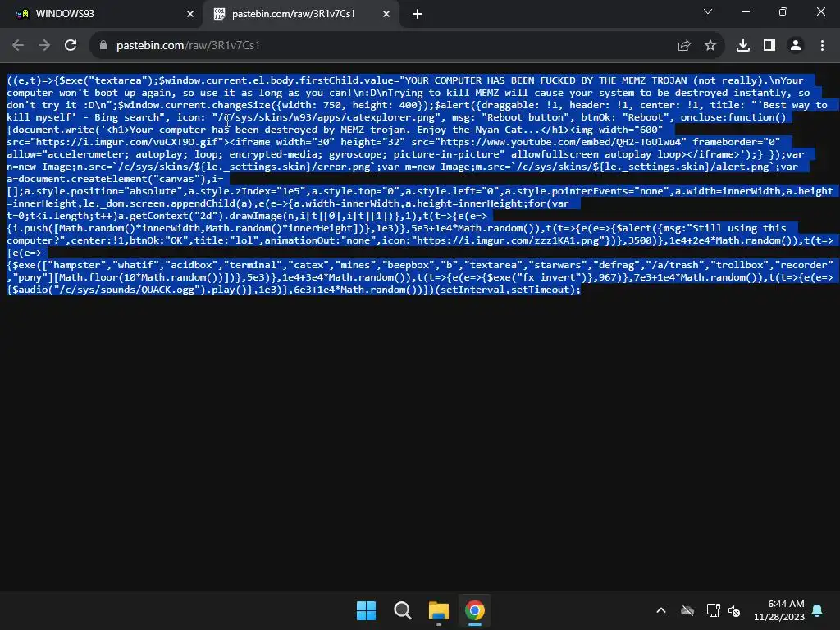Share this page via the share icon
The image size is (840, 630).
click(684, 46)
